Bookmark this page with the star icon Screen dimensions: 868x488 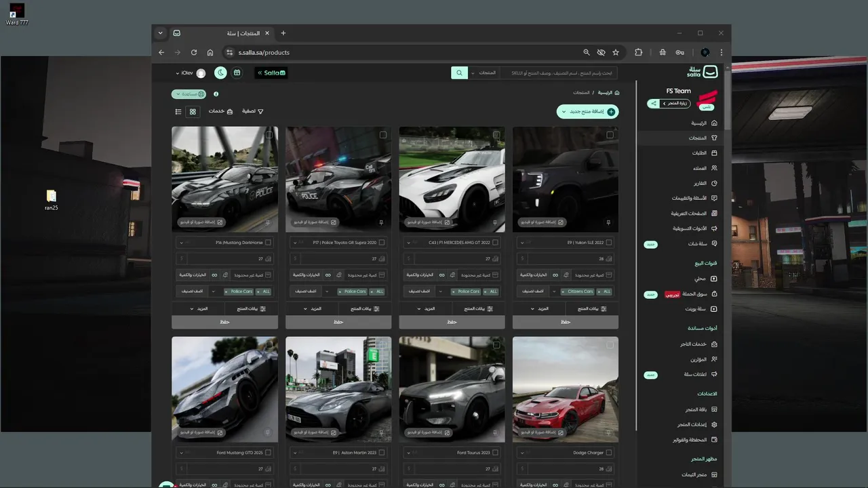pyautogui.click(x=616, y=52)
